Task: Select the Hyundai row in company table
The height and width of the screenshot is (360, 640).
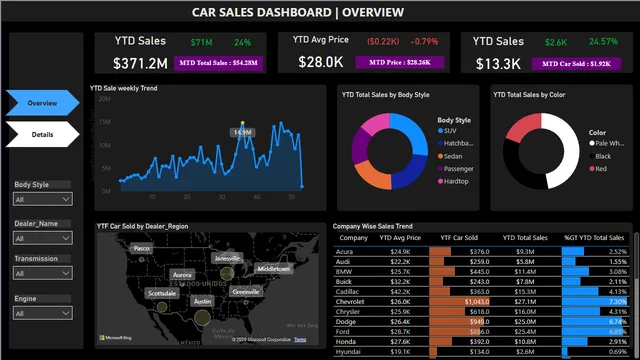Action: tap(481, 351)
